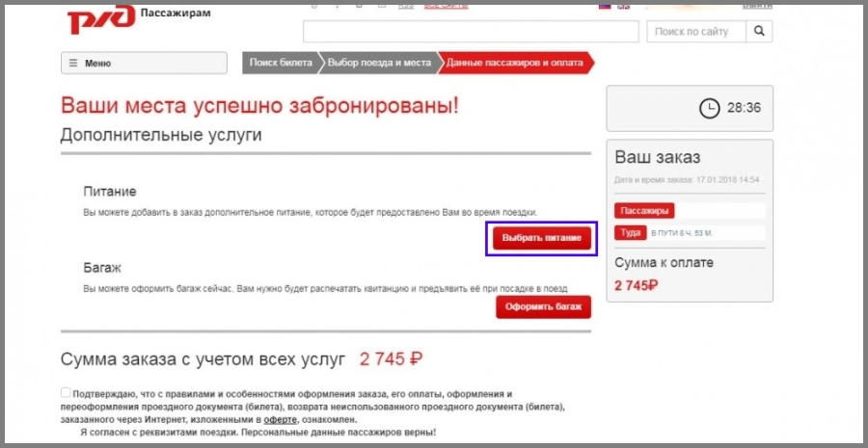Image resolution: width=868 pixels, height=448 pixels.
Task: Tick the order rules confirmation checkbox
Action: tap(66, 393)
